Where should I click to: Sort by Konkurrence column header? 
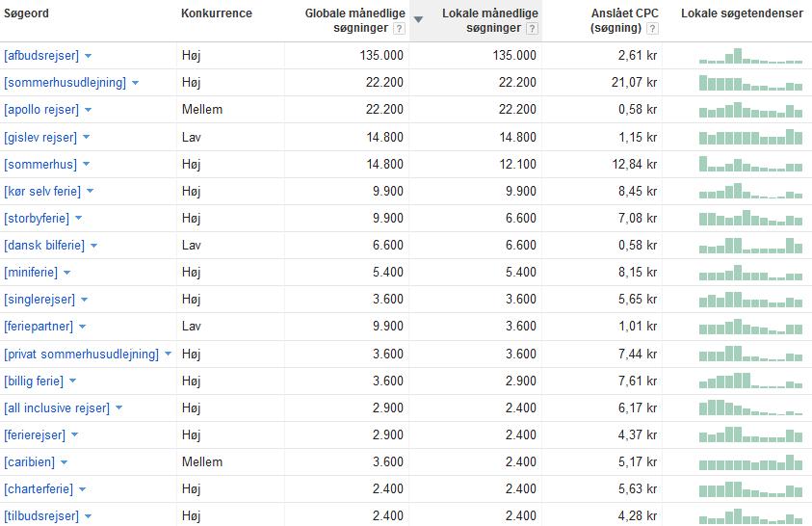tap(217, 13)
